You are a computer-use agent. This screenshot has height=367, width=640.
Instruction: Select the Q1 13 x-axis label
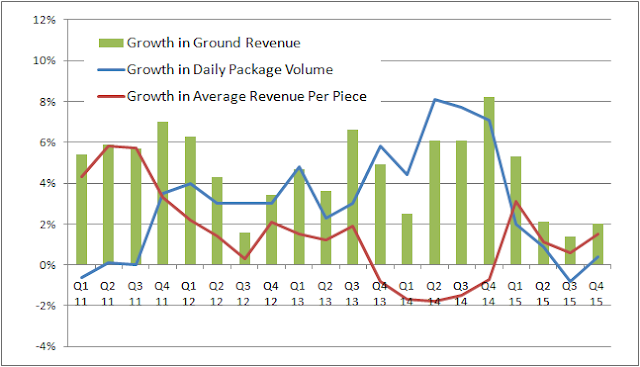pos(298,294)
